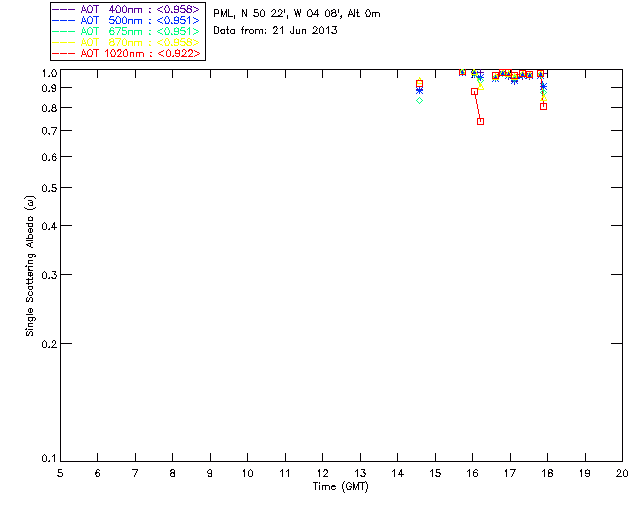Click the x-axis tick label 7
Screen dimensions: 640x512
point(135,473)
